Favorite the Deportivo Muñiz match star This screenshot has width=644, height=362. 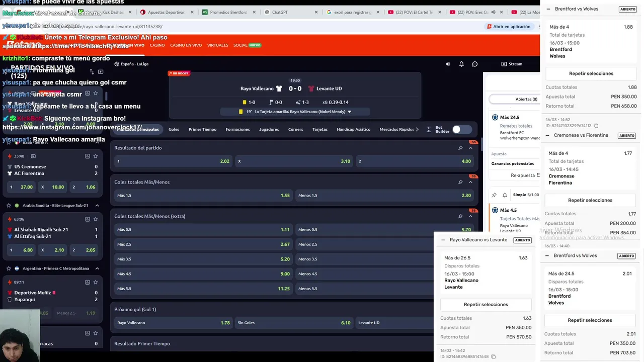pyautogui.click(x=96, y=282)
